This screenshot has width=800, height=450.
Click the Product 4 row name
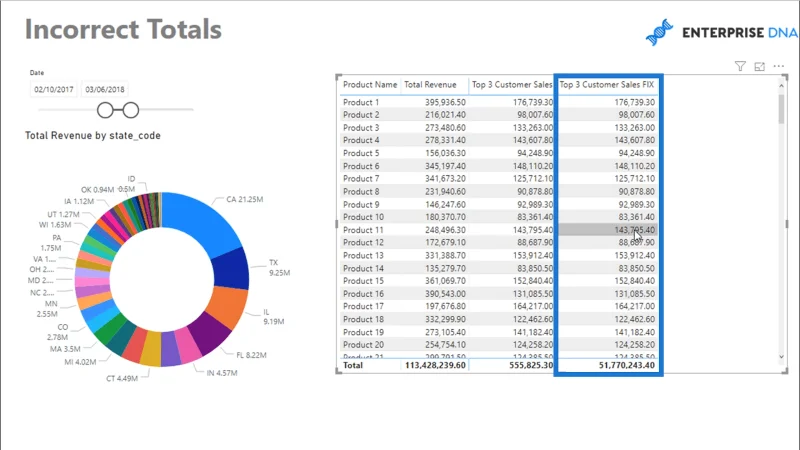[x=361, y=140]
